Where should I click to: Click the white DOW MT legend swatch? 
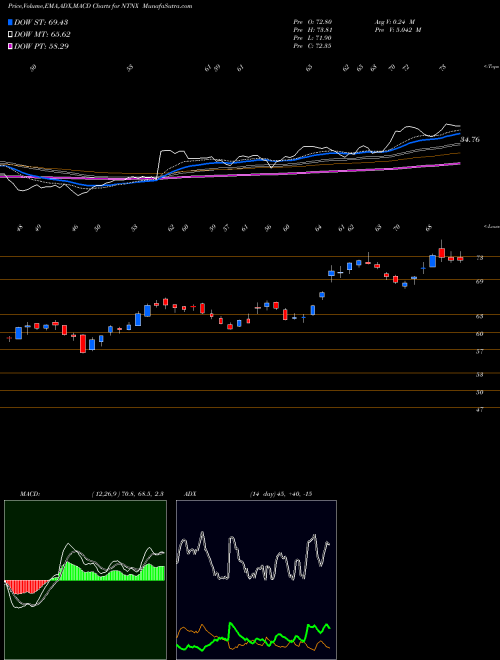10,35
